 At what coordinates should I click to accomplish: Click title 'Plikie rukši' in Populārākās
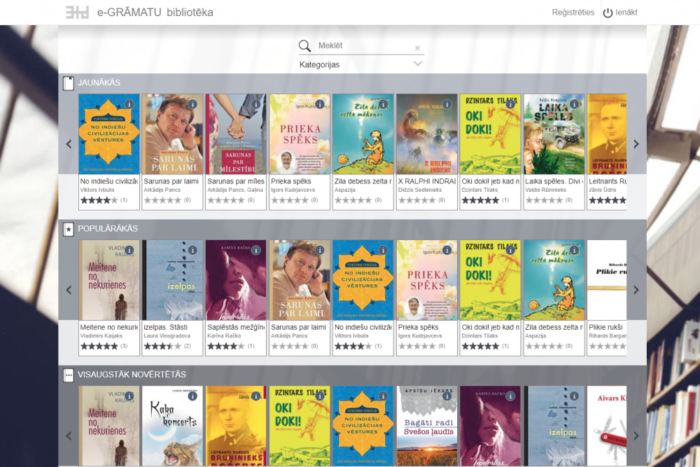click(605, 327)
